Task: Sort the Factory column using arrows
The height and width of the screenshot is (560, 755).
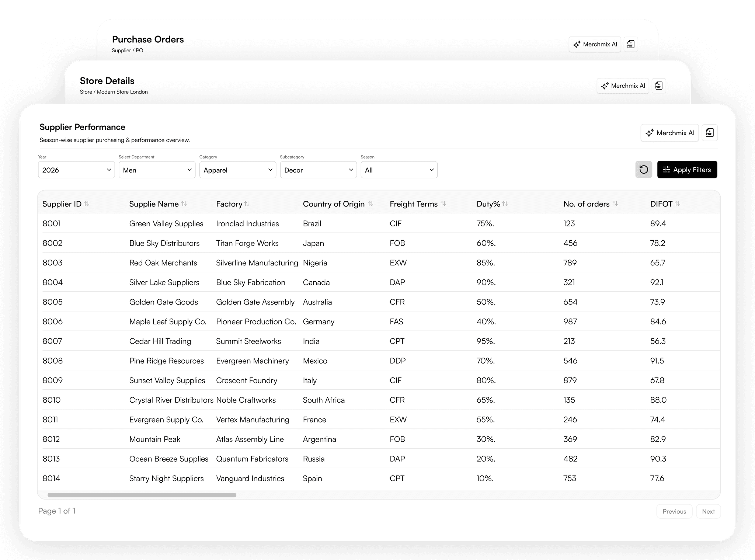Action: (x=247, y=204)
